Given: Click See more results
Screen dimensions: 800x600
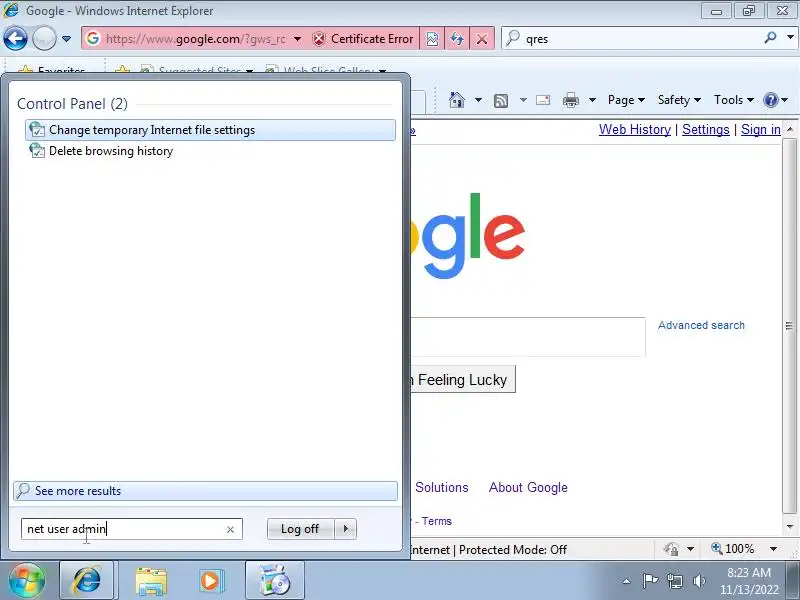Looking at the screenshot, I should 206,491.
